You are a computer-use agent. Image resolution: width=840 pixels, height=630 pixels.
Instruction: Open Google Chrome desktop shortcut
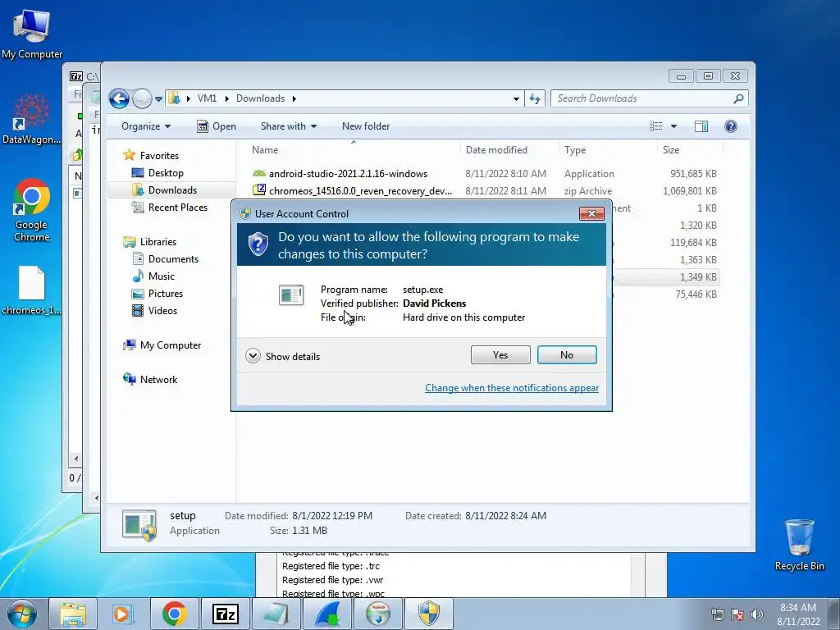click(x=32, y=210)
